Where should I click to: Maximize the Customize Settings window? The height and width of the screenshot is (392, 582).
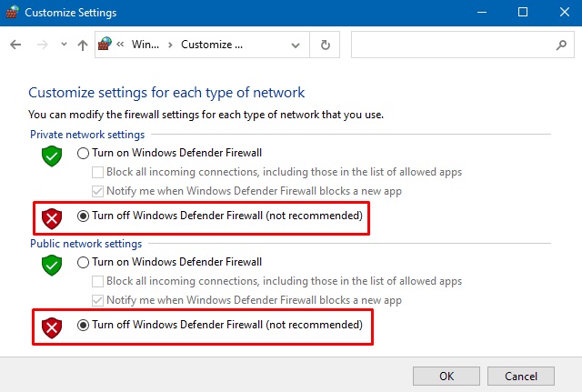523,12
